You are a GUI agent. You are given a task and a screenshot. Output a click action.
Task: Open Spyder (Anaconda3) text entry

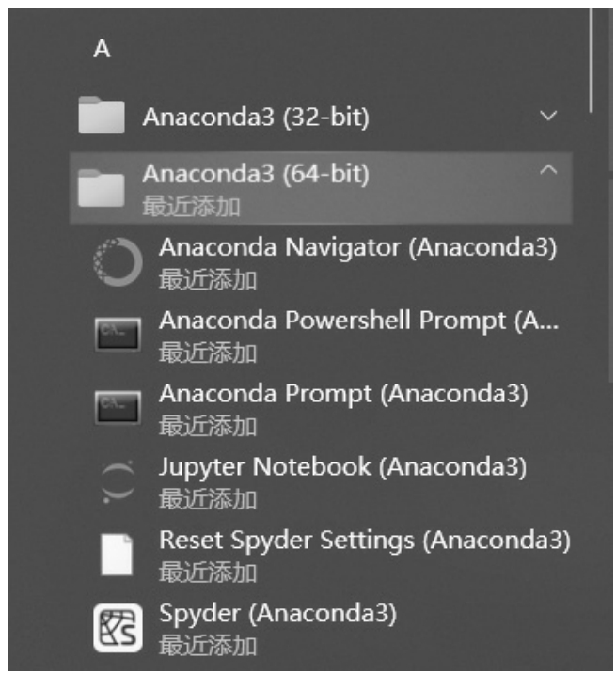tap(277, 614)
